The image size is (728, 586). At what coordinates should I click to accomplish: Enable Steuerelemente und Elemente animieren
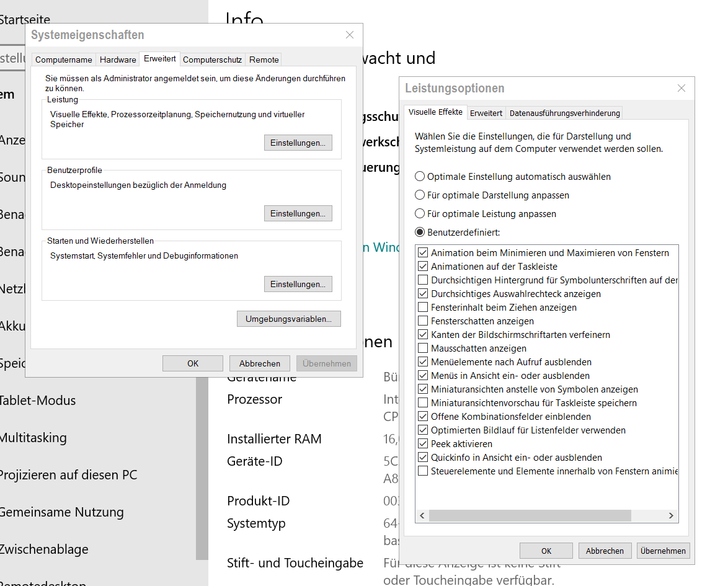[423, 471]
